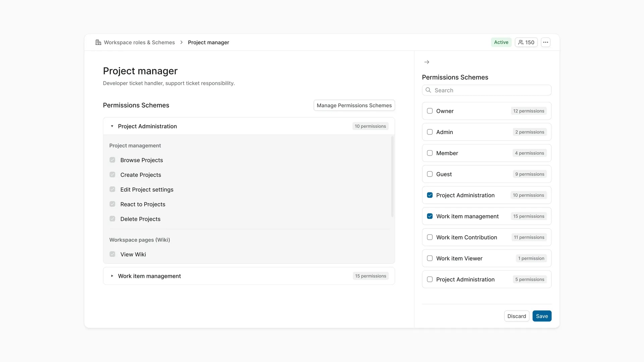Uncheck the Work item management scheme
This screenshot has width=644, height=362.
pyautogui.click(x=430, y=216)
